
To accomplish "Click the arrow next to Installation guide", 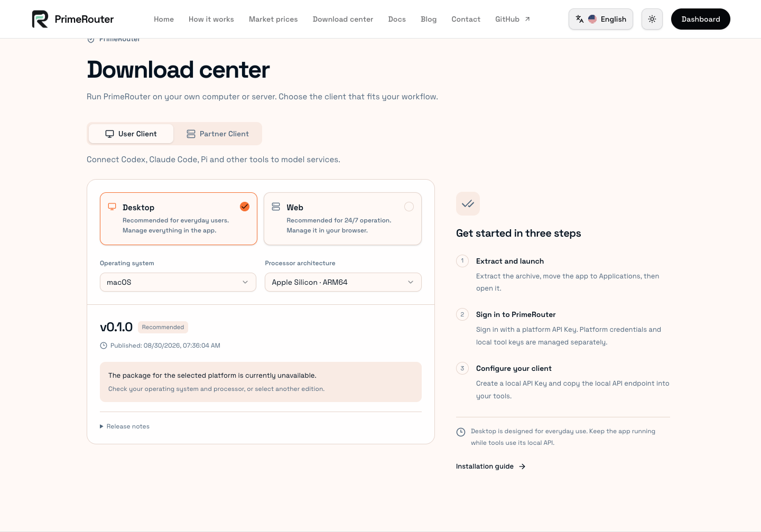I will [522, 466].
